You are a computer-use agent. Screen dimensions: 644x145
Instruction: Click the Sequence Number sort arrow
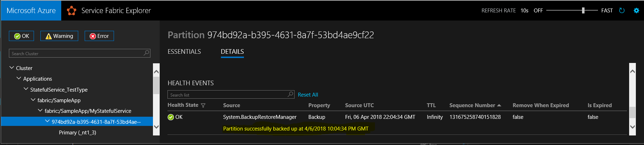pyautogui.click(x=499, y=105)
